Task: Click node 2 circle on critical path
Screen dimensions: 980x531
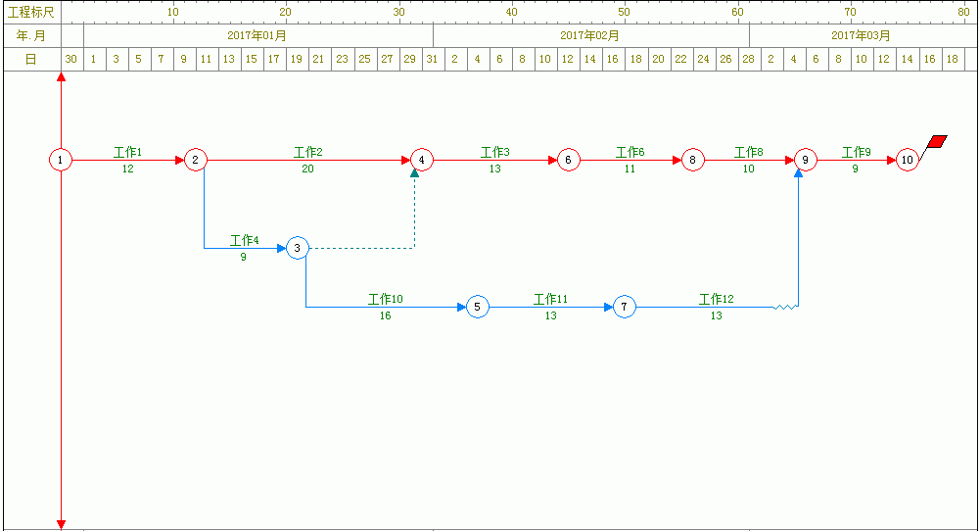Action: click(196, 160)
